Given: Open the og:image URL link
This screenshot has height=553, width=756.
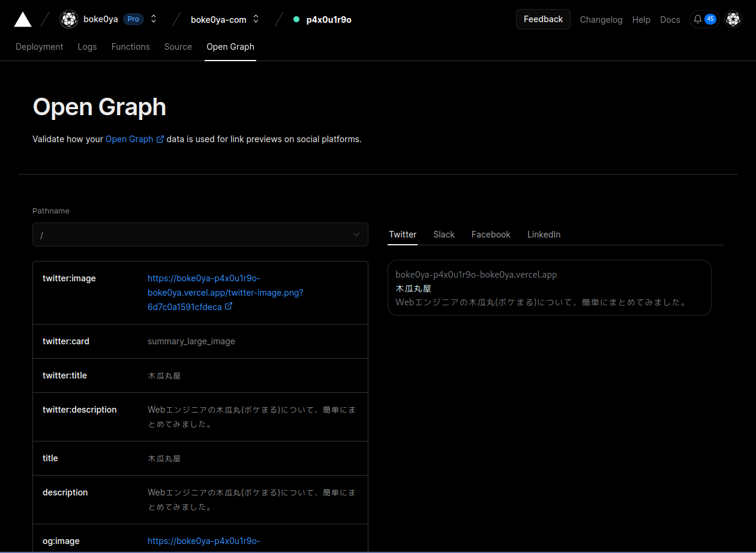Looking at the screenshot, I should (204, 541).
